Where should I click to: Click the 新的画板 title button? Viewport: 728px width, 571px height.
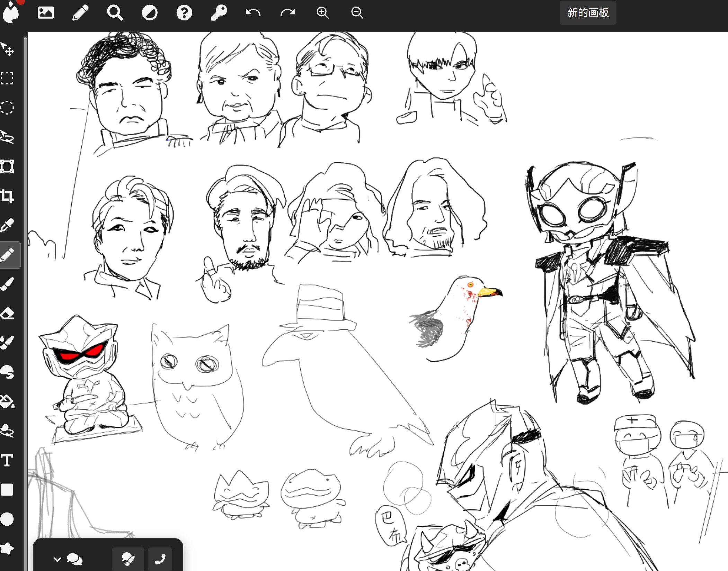pyautogui.click(x=588, y=13)
